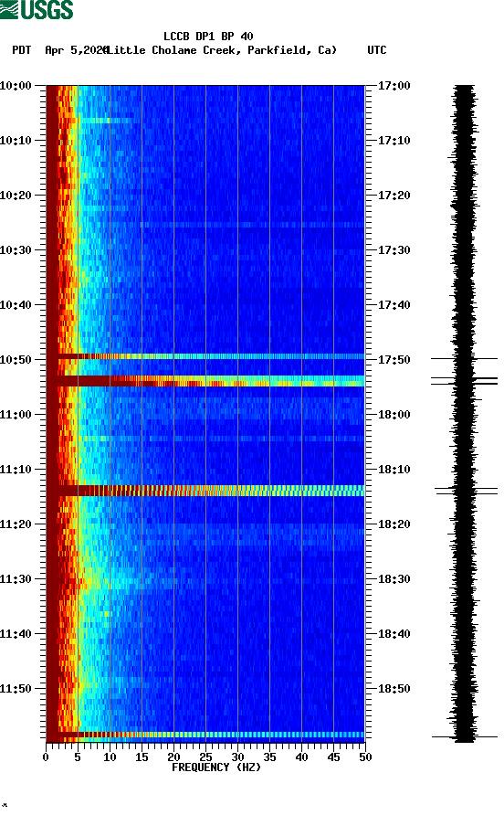The image size is (504, 815).
Task: Click the '10:00' PDT time label
Action: [16, 85]
